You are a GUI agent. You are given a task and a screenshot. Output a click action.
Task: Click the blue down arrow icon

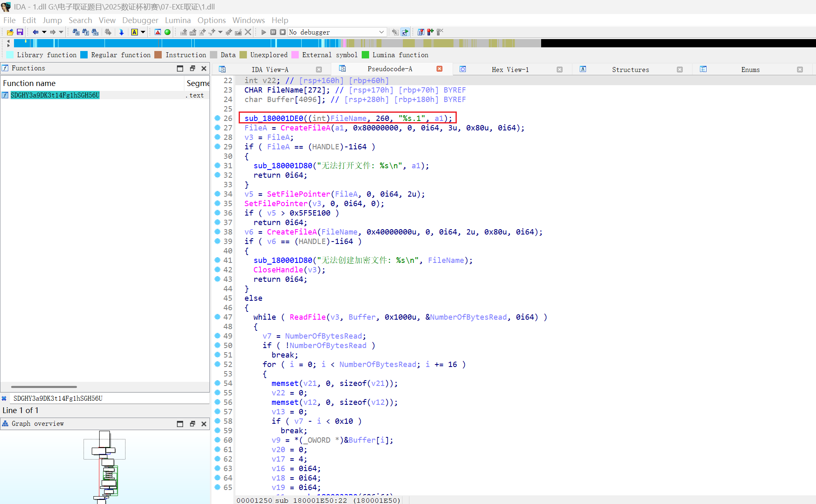click(121, 32)
